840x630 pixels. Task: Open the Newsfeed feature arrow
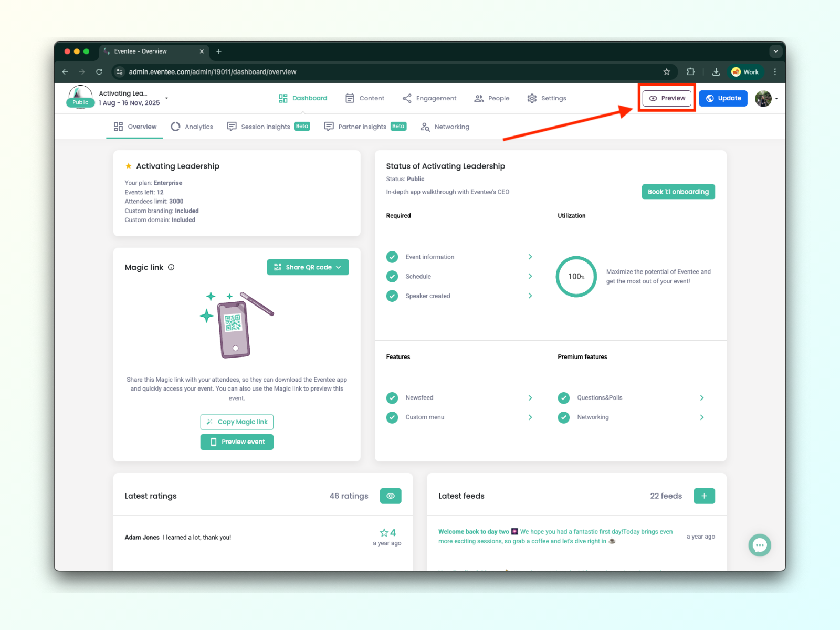tap(530, 398)
